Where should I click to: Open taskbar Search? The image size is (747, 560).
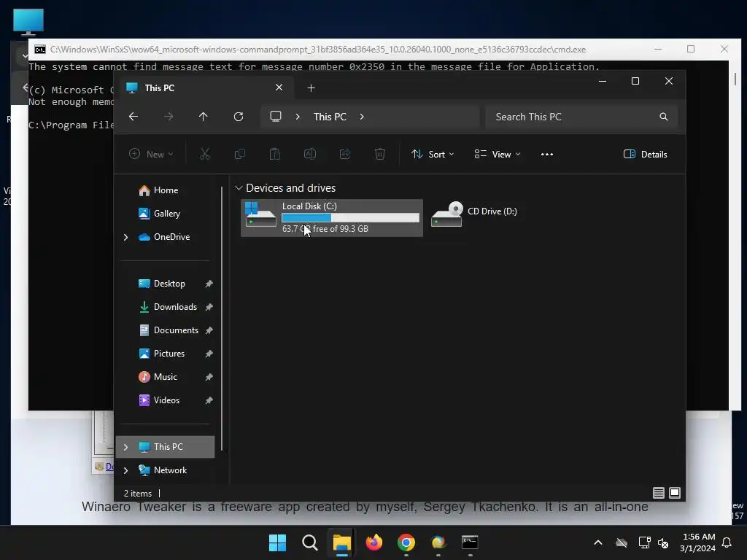coord(309,542)
